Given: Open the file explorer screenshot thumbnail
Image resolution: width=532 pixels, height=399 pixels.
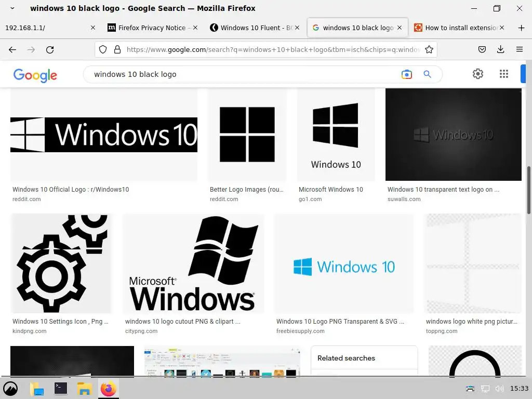Looking at the screenshot, I should pyautogui.click(x=222, y=362).
